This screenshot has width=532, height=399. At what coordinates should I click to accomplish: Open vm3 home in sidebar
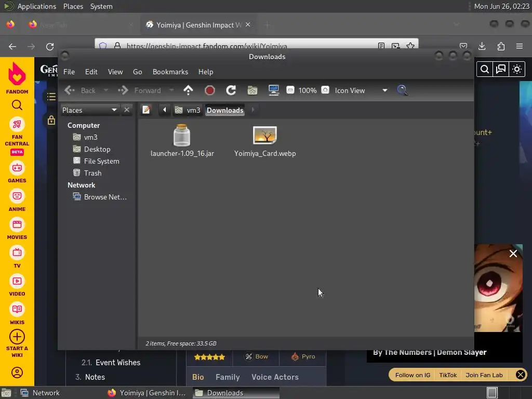pos(85,137)
